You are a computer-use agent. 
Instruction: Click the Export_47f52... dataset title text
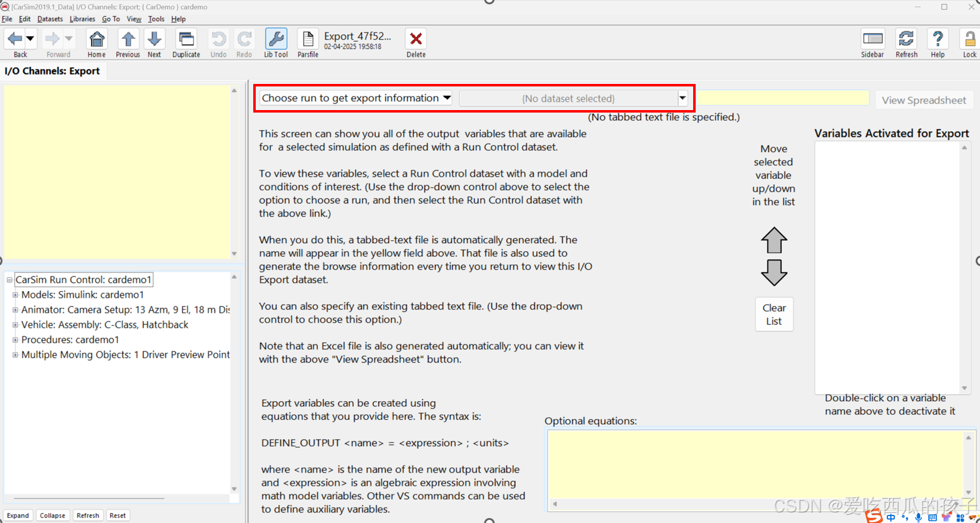358,36
